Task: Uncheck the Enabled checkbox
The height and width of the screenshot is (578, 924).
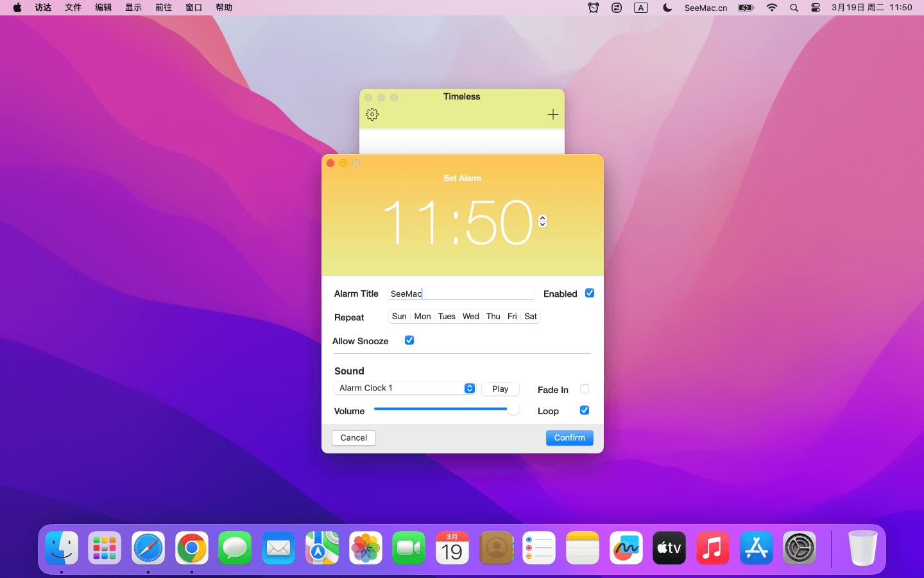Action: [590, 293]
